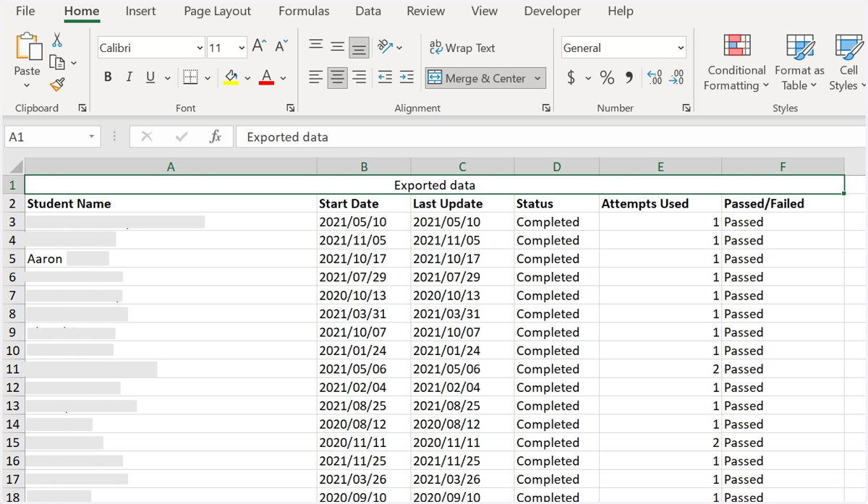Click the formula bar text
Image resolution: width=868 pixels, height=504 pixels.
click(287, 137)
